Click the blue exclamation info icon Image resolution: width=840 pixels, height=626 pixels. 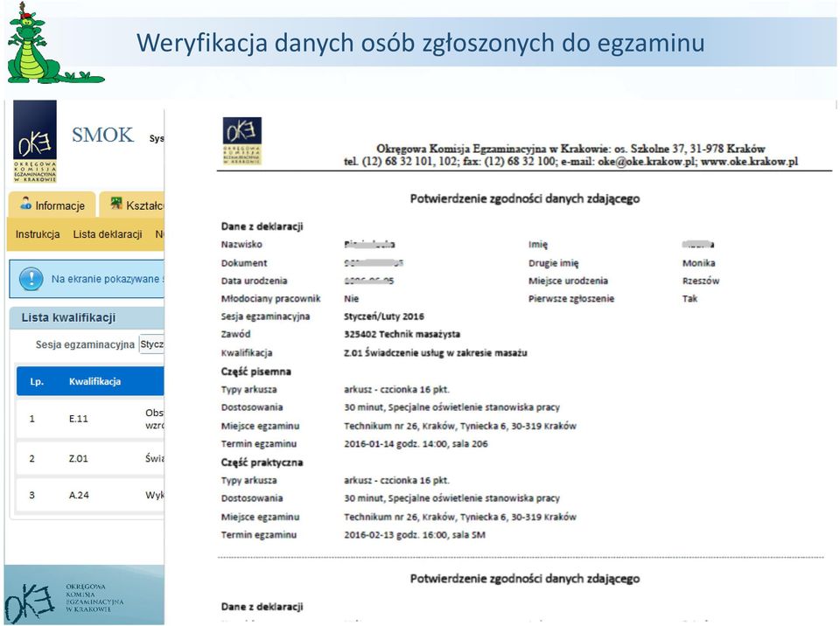click(31, 279)
